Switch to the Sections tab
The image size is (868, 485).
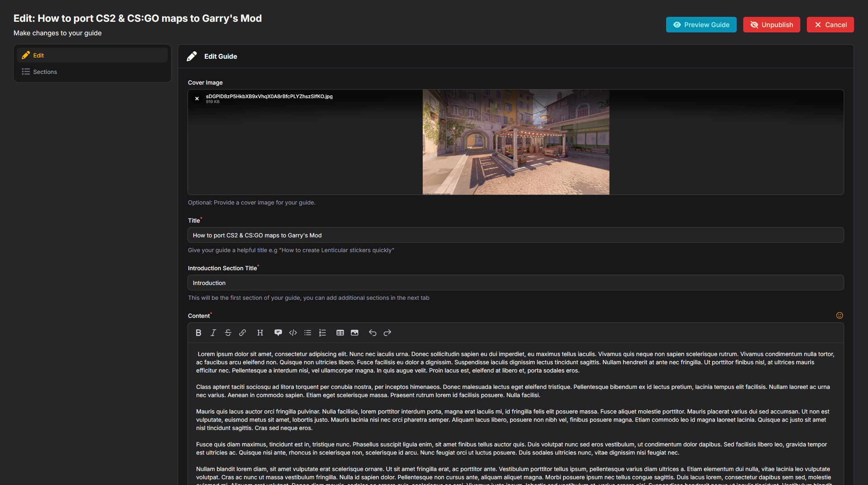point(45,72)
